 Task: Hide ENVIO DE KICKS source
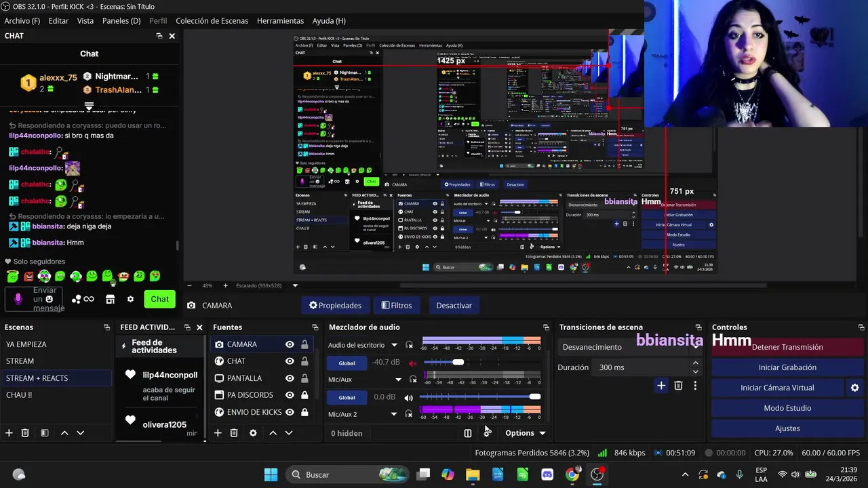(x=290, y=412)
